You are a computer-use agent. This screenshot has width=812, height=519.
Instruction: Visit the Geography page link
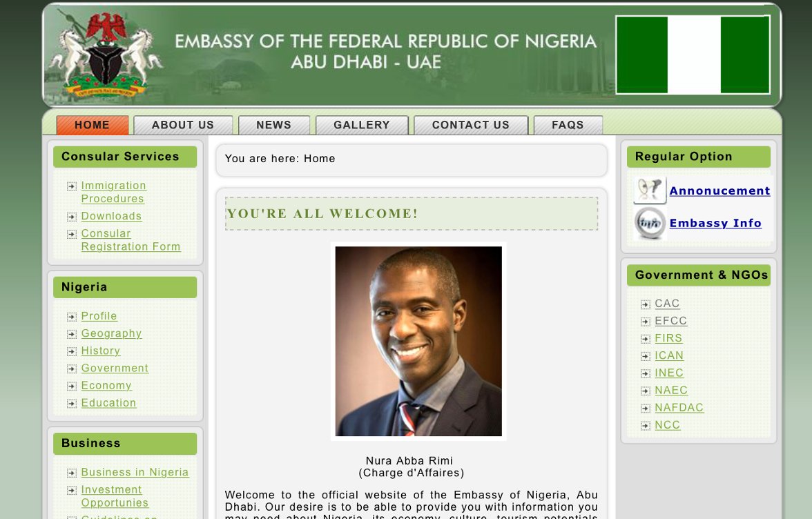tap(111, 333)
